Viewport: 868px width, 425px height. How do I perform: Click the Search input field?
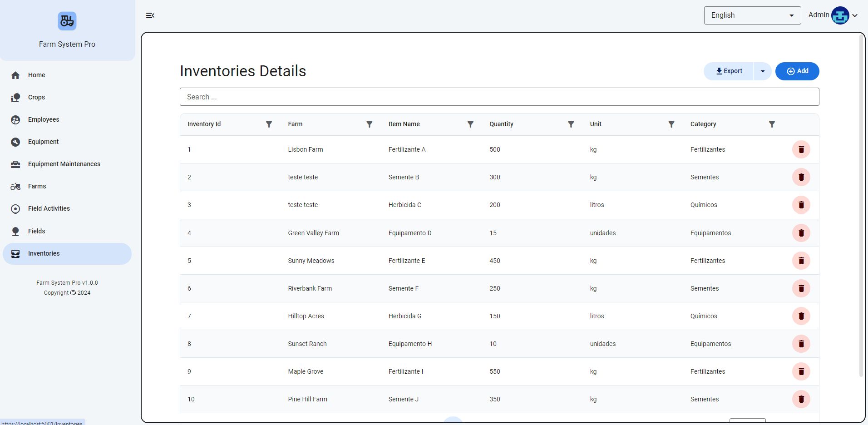coord(499,97)
